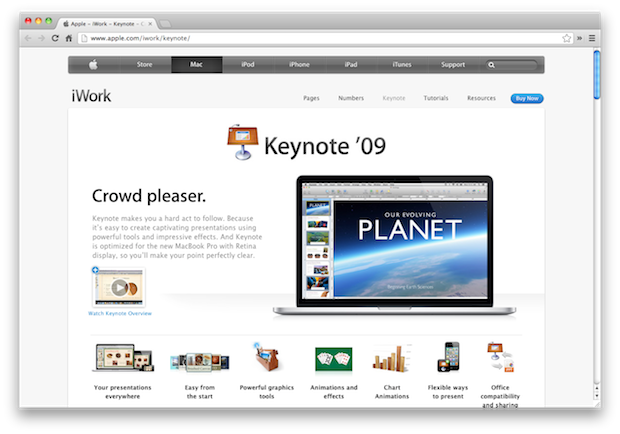The width and height of the screenshot is (620, 434).
Task: Open a new tab with the tab button
Action: coord(165,24)
